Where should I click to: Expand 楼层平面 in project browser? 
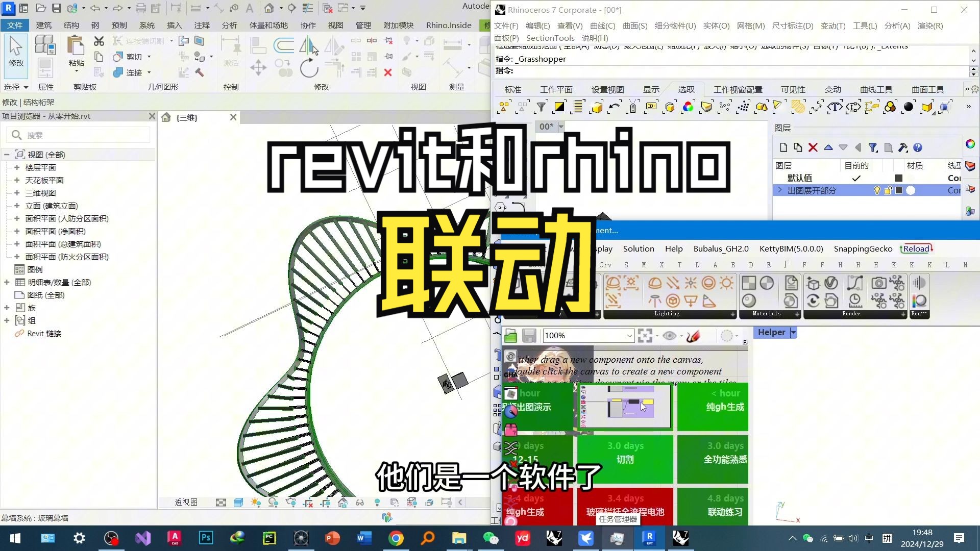point(17,167)
